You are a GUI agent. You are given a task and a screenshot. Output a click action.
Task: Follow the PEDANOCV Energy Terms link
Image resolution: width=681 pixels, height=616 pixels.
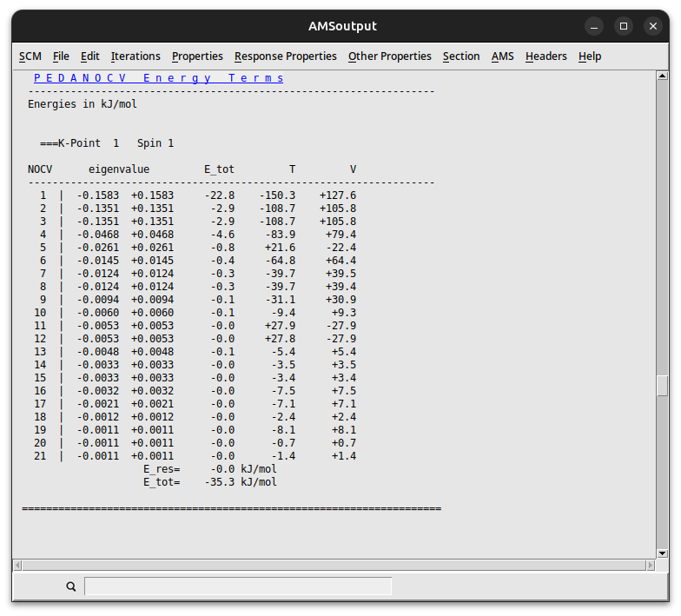pyautogui.click(x=158, y=78)
